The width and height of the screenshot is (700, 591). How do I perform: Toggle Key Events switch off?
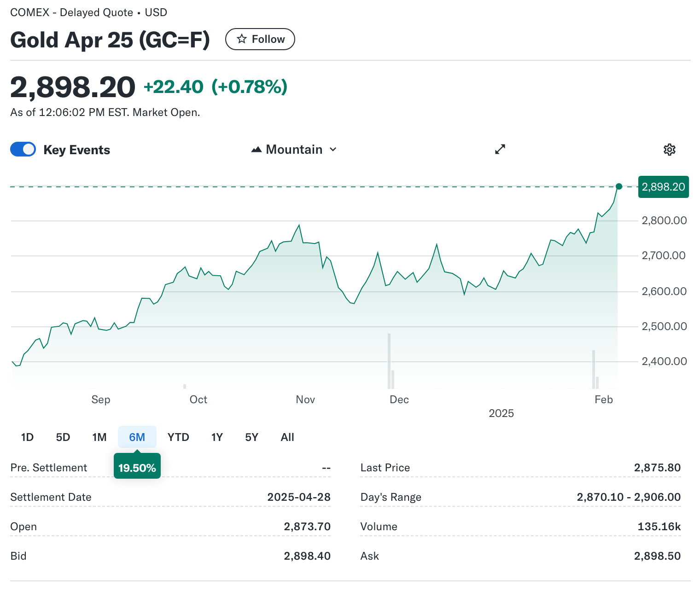pos(23,150)
